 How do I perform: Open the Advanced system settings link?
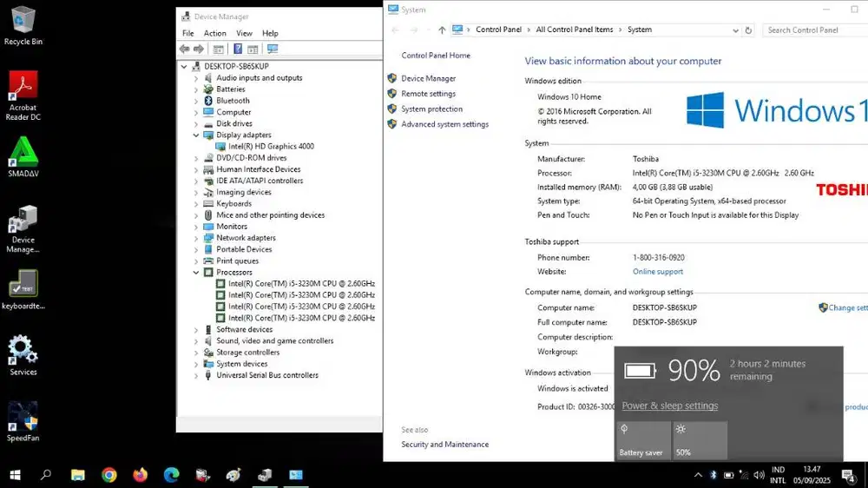[444, 124]
